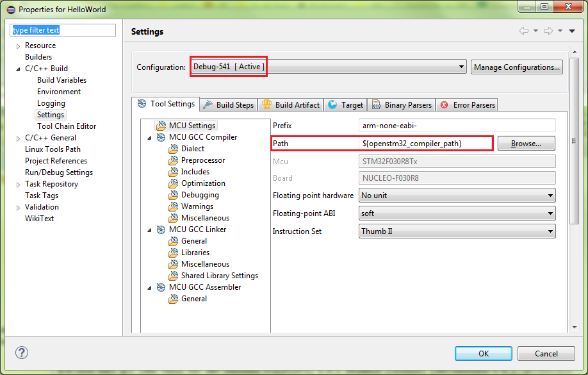Select Build Variables in the tree

coord(61,80)
